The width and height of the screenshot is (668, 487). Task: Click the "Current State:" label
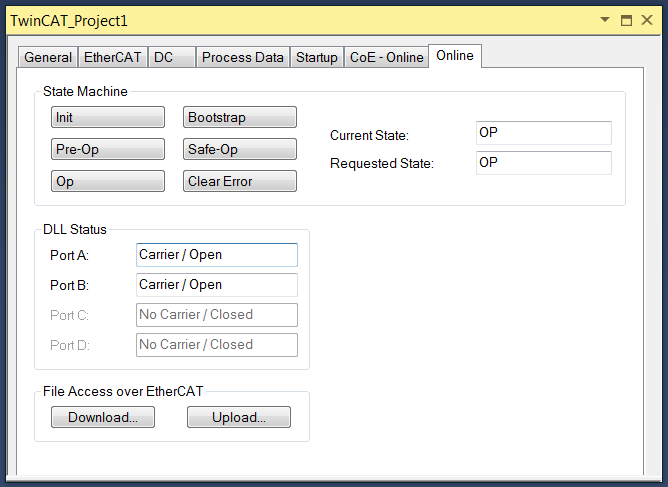pyautogui.click(x=369, y=135)
